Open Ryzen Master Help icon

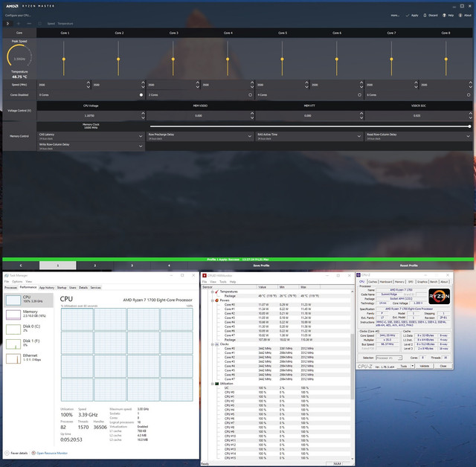pyautogui.click(x=444, y=15)
